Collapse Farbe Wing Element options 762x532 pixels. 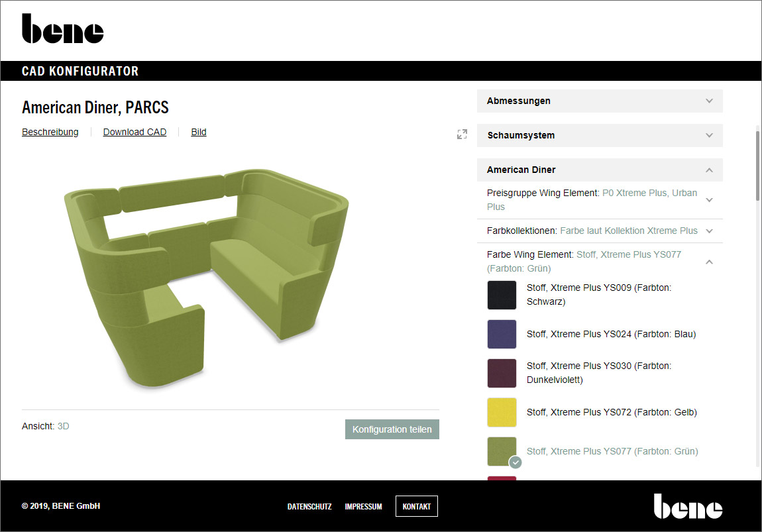pos(600,262)
